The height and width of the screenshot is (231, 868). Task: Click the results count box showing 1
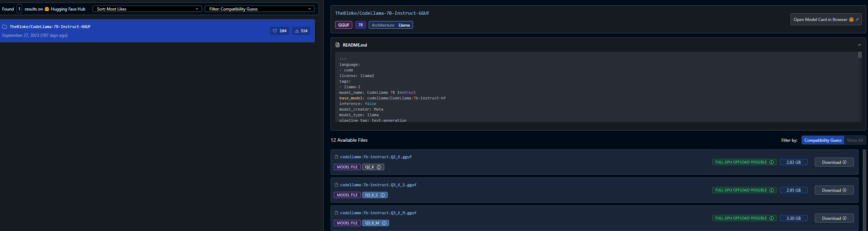[19, 9]
